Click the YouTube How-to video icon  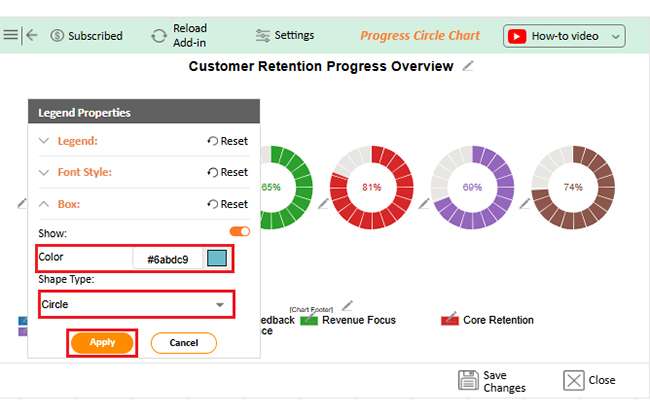click(517, 36)
